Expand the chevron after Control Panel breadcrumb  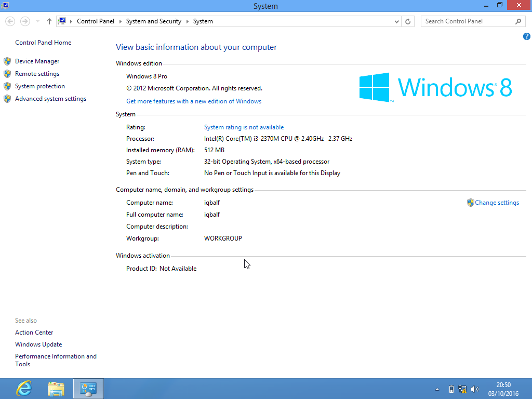tap(120, 21)
